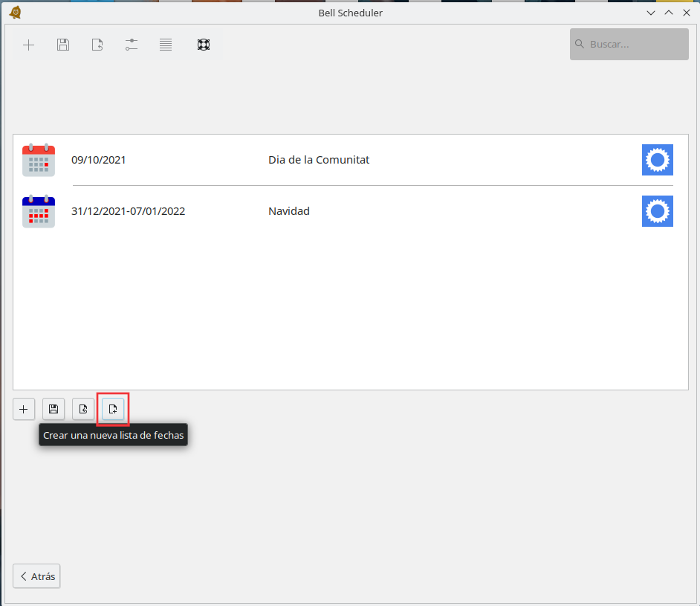This screenshot has width=700, height=606.
Task: Go back with the Atrás button
Action: click(36, 576)
